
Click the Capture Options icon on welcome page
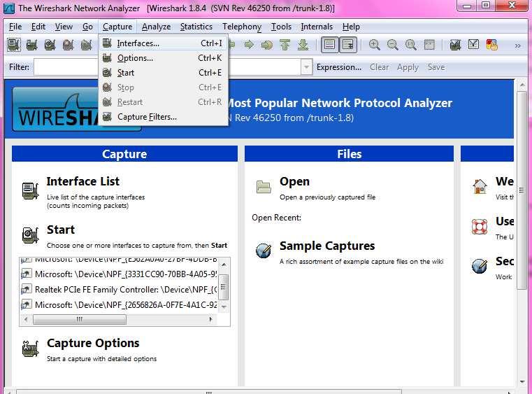[x=31, y=349]
